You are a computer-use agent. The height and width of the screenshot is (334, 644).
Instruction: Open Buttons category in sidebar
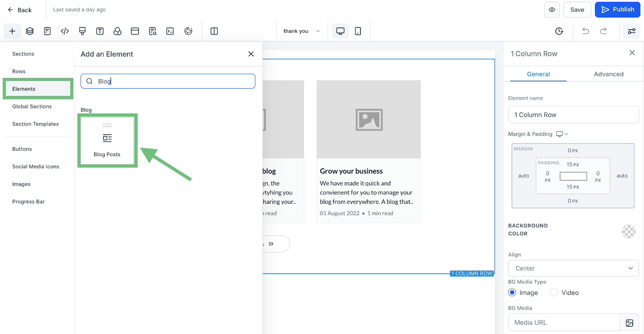click(22, 149)
